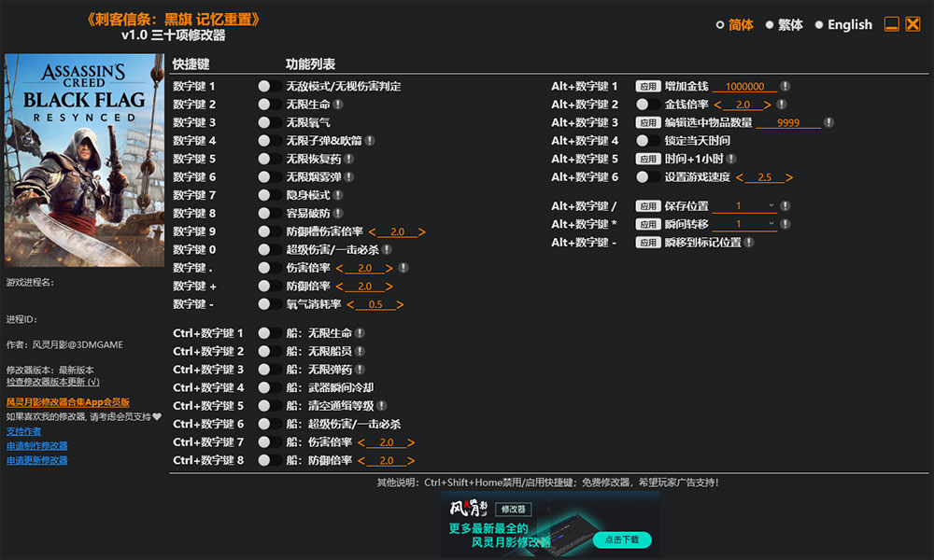Click the Black Flag Resynced cover image
This screenshot has width=934, height=560.
click(84, 161)
